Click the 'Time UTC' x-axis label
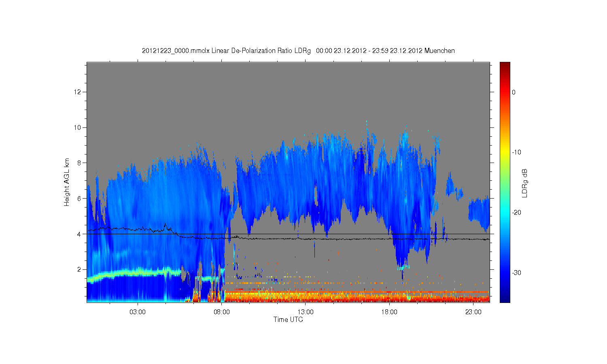Screen dimensions: 607x364 [x=288, y=320]
